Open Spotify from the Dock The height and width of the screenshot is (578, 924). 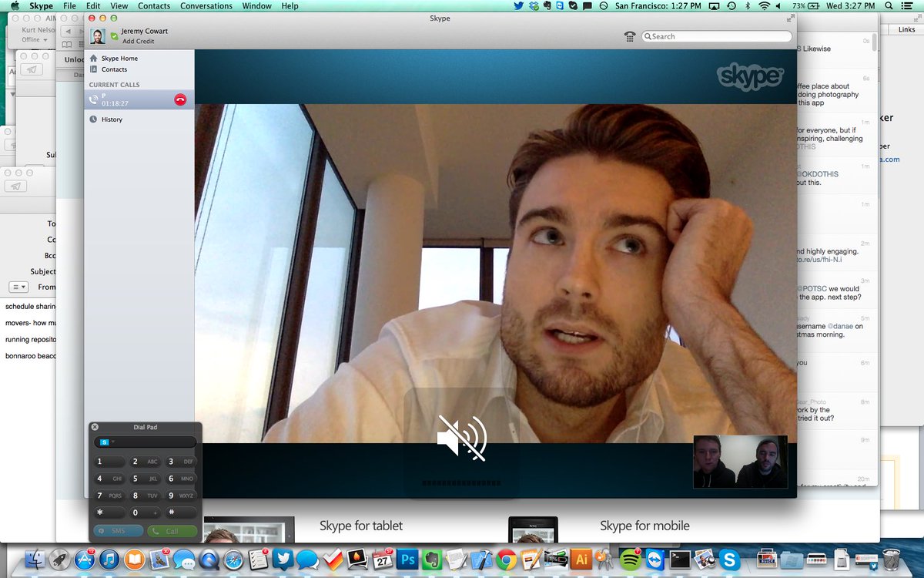[631, 560]
